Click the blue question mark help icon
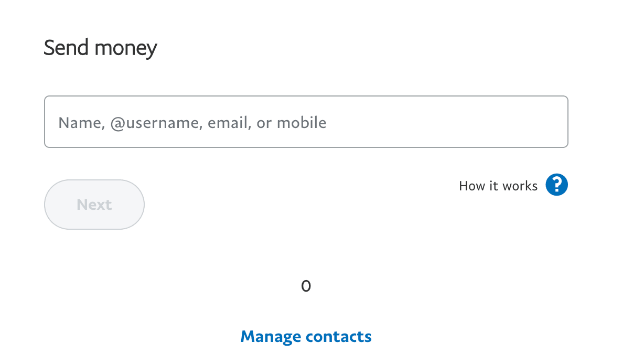This screenshot has width=644, height=364. tap(556, 185)
